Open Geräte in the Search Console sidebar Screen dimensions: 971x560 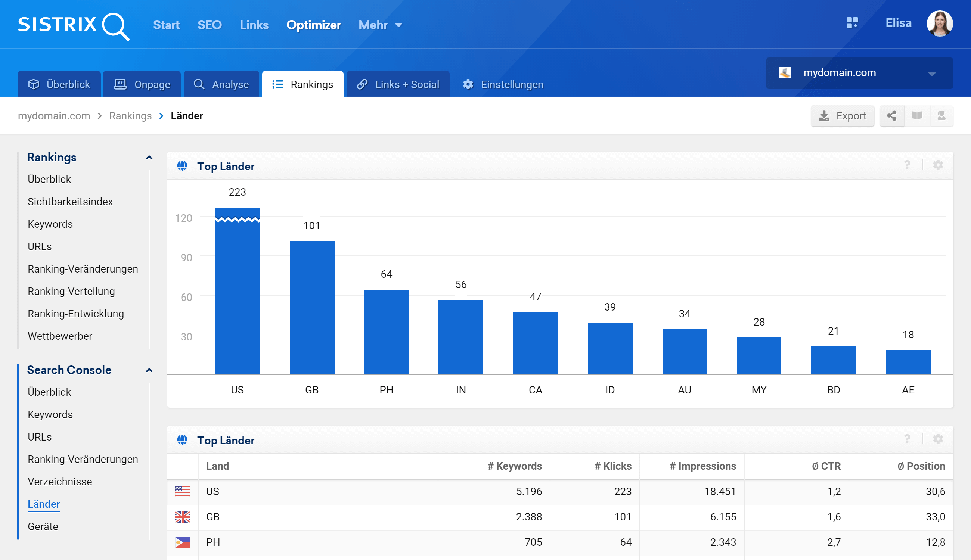[x=43, y=526]
